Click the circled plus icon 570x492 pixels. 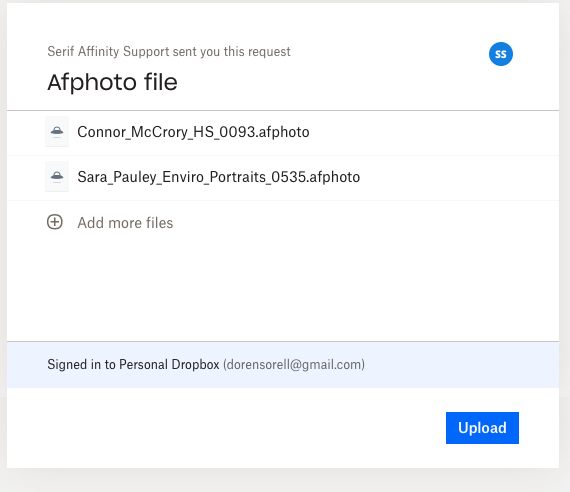(x=55, y=222)
